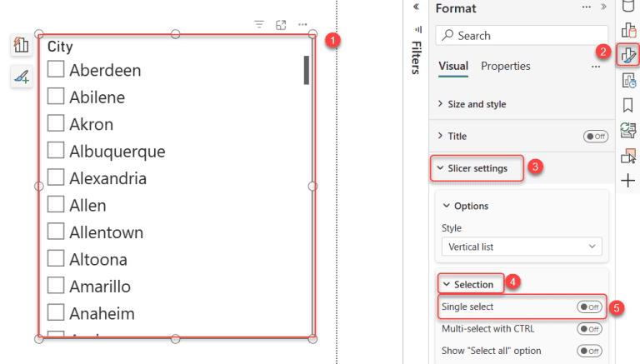The height and width of the screenshot is (364, 640).
Task: Check the Anaheim checkbox
Action: 56,312
